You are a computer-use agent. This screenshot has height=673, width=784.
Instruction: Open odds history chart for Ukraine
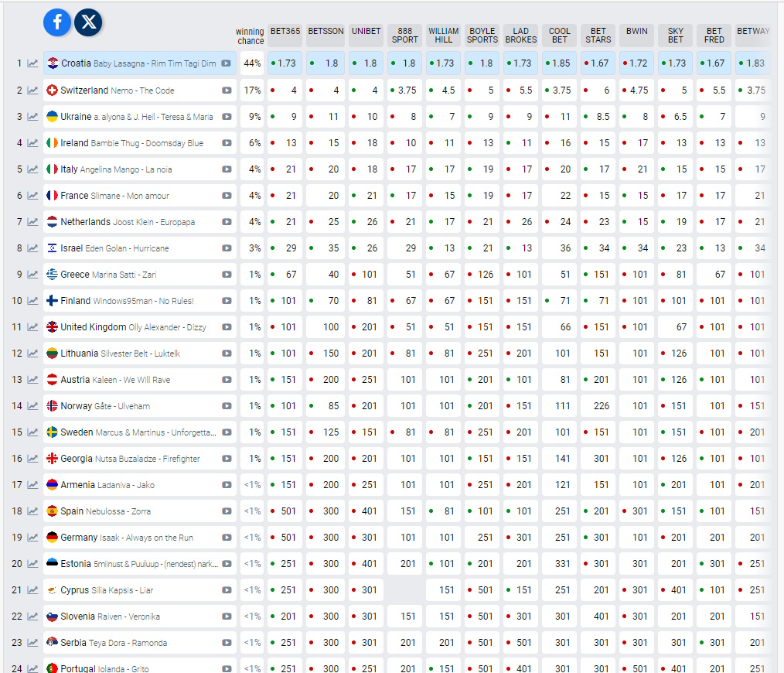(x=32, y=117)
